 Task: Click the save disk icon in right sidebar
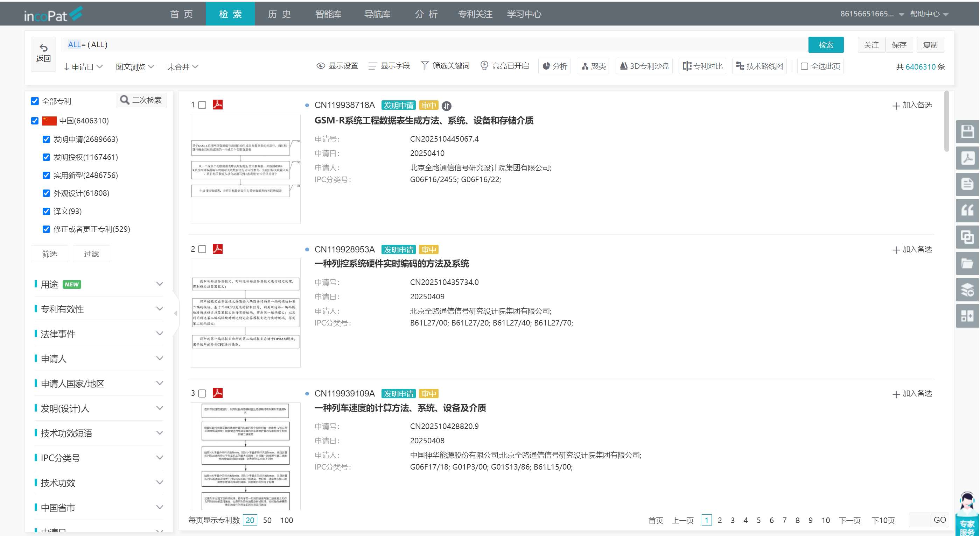[x=967, y=132]
